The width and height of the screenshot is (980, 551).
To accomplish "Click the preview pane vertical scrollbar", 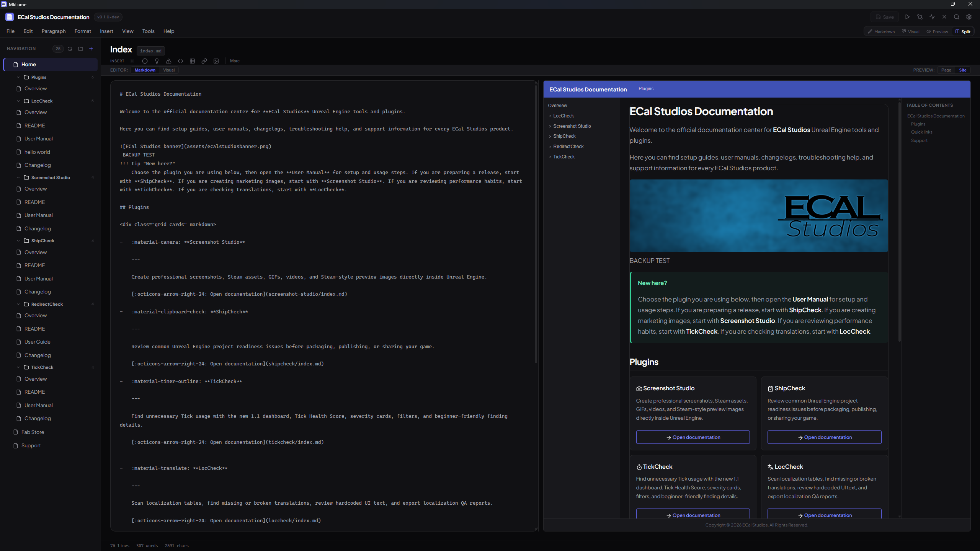I will pos(900,222).
